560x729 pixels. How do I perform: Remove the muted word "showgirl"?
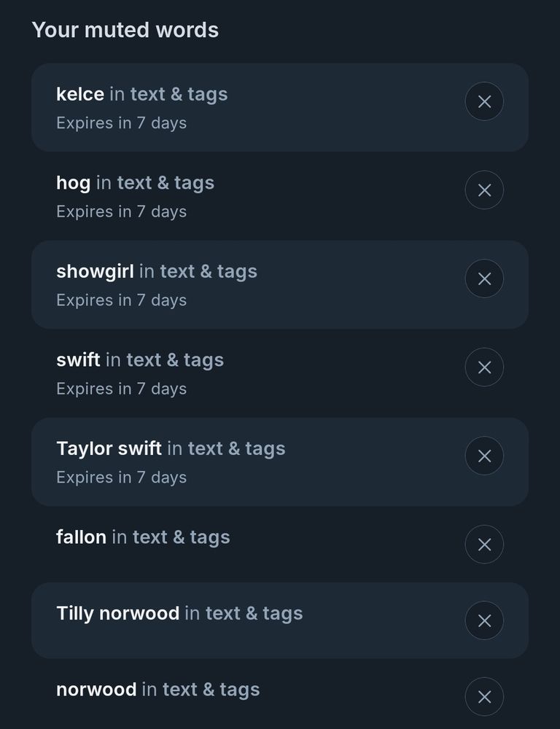[x=484, y=278]
